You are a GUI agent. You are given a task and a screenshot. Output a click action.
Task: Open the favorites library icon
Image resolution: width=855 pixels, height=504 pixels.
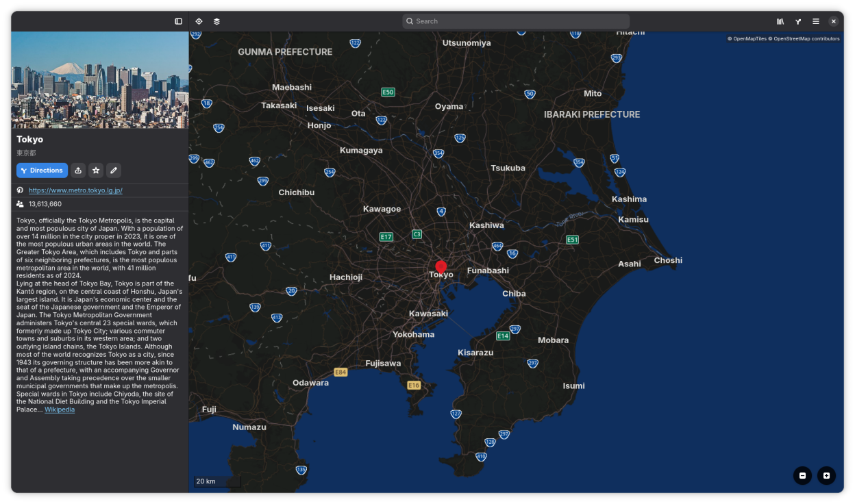click(780, 21)
